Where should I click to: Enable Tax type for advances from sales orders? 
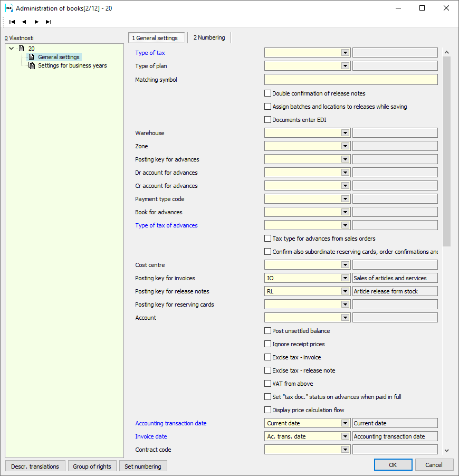[x=268, y=239]
